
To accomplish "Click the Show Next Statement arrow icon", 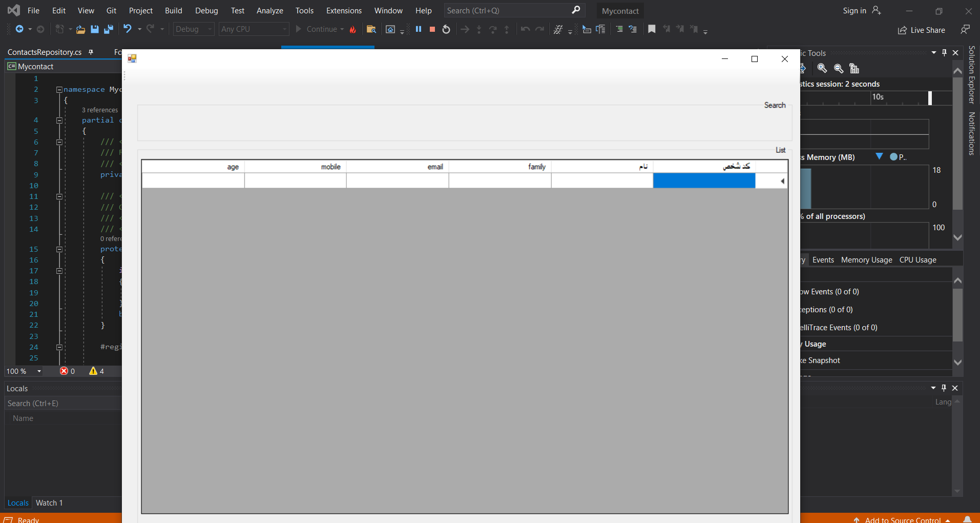I will [x=465, y=29].
